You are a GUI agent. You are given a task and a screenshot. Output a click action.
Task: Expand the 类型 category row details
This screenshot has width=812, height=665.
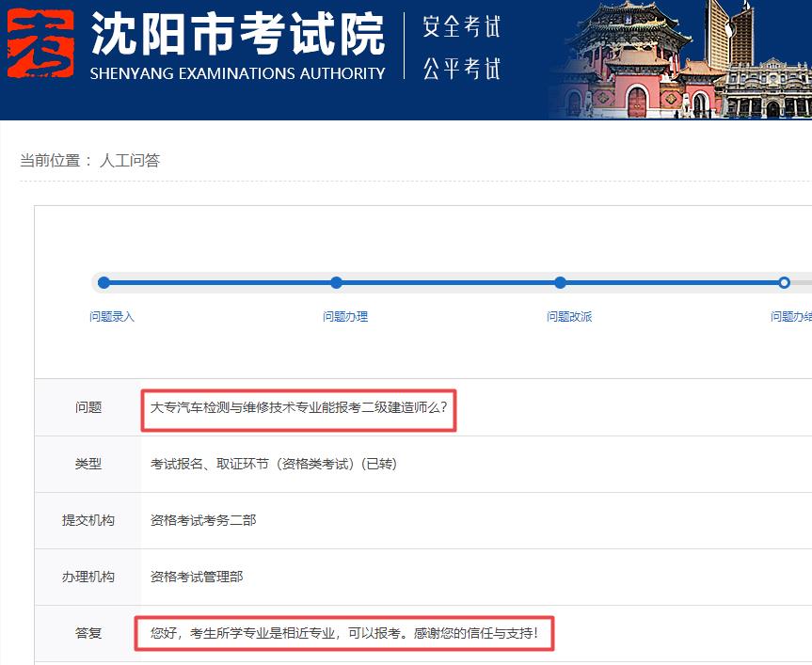(88, 464)
